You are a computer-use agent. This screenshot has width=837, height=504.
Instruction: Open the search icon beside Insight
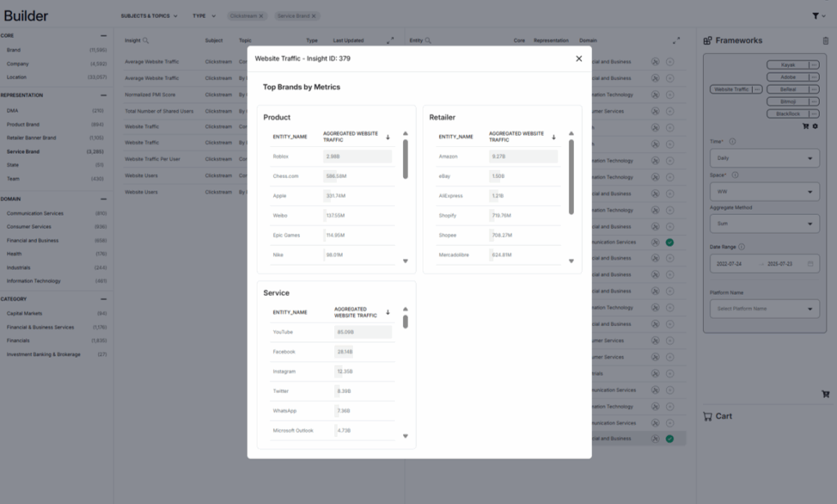(x=145, y=41)
